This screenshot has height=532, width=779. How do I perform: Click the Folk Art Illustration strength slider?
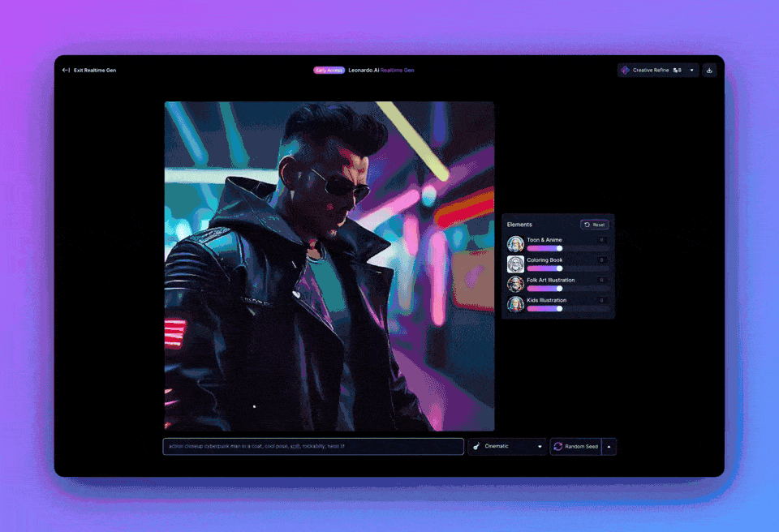[568, 289]
